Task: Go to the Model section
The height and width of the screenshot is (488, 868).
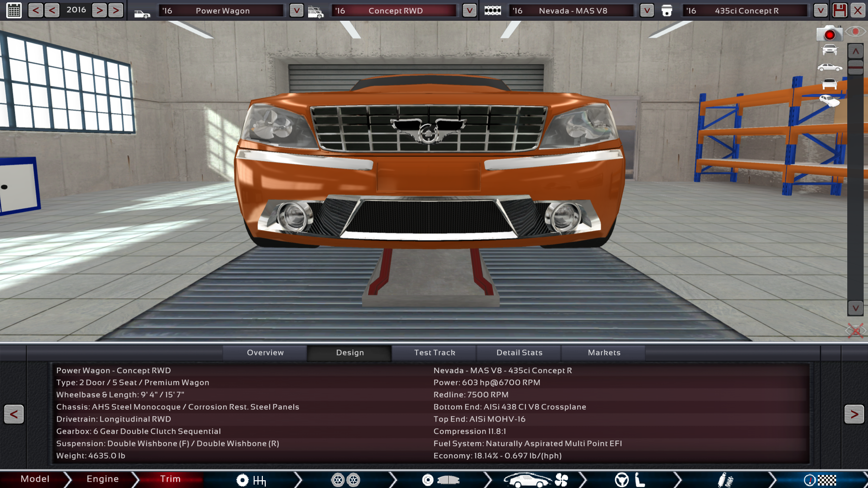Action: coord(35,479)
